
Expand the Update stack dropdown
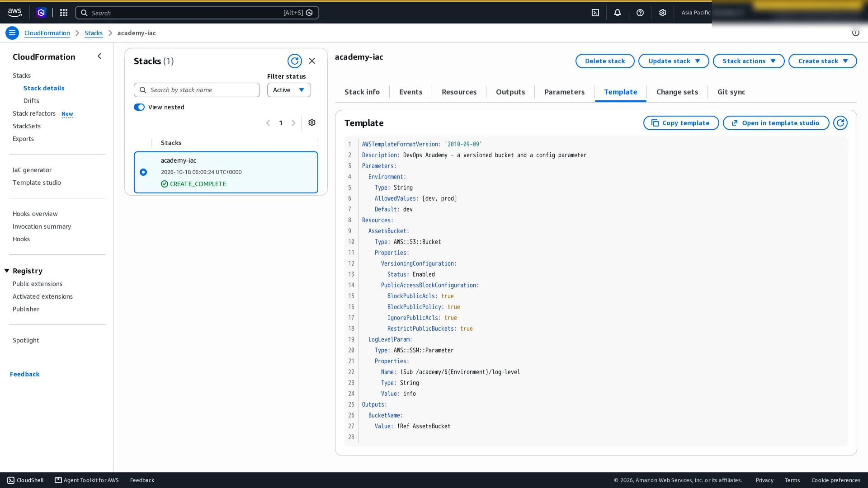674,61
